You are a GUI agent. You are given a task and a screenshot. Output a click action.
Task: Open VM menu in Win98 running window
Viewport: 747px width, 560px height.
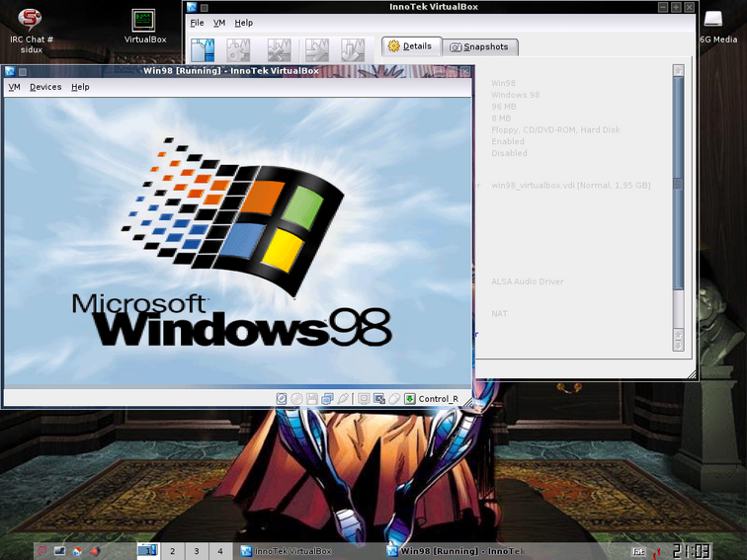[14, 87]
